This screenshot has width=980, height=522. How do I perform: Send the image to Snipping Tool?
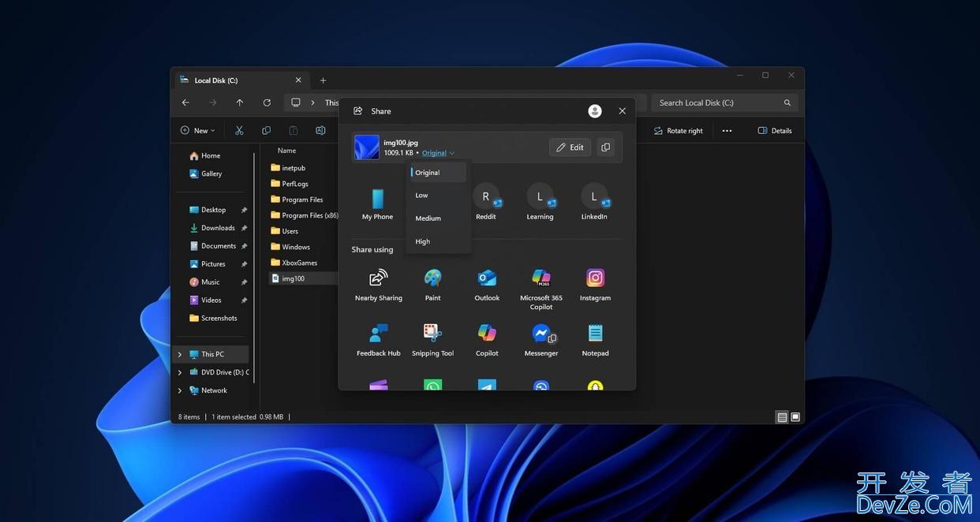coord(432,341)
